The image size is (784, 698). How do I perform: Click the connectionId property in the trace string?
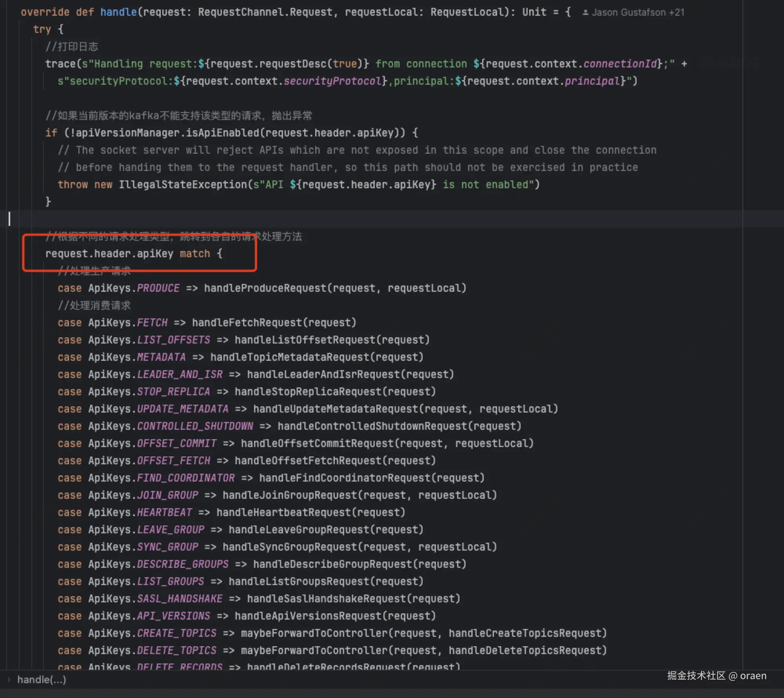coord(620,64)
